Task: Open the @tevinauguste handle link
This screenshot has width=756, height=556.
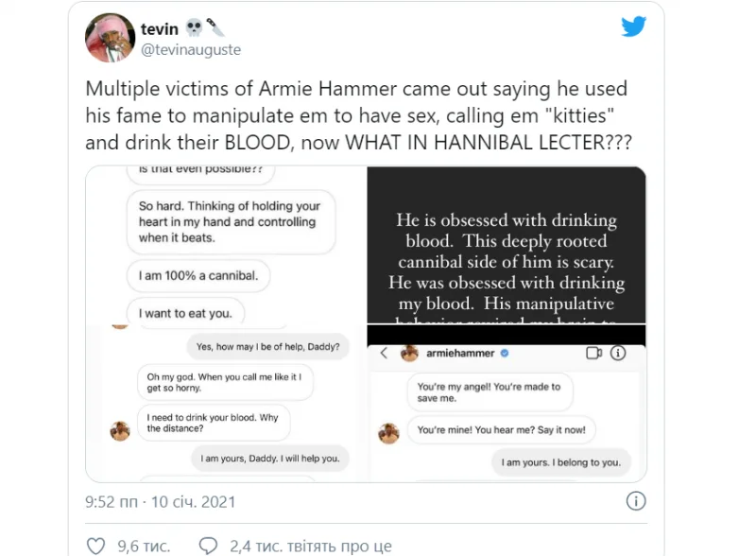Action: (x=191, y=50)
